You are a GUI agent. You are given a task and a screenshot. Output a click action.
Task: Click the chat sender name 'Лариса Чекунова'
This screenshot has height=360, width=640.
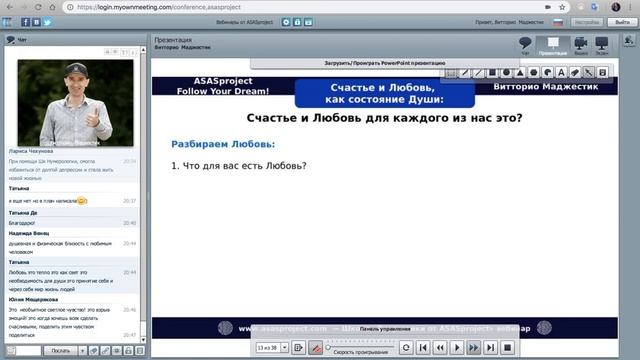[x=31, y=151]
